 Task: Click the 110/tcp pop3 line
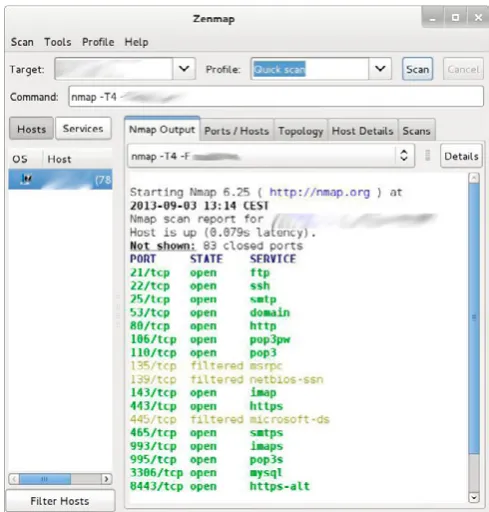tap(203, 353)
